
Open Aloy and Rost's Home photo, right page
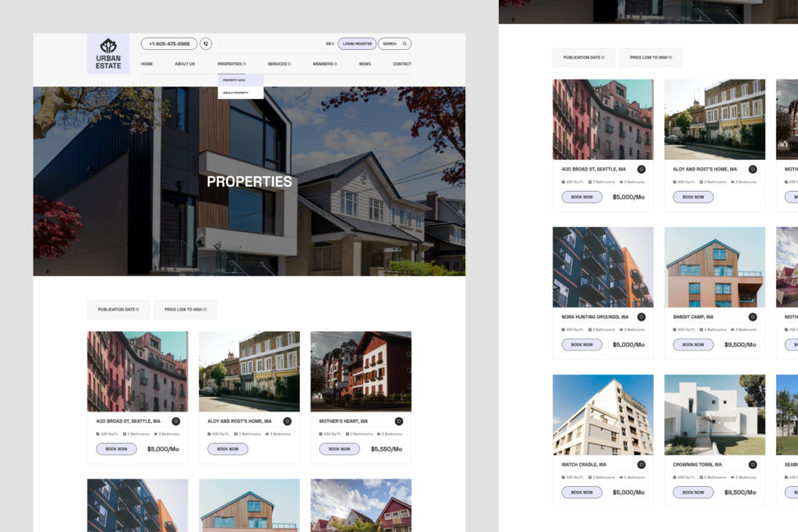(715, 119)
